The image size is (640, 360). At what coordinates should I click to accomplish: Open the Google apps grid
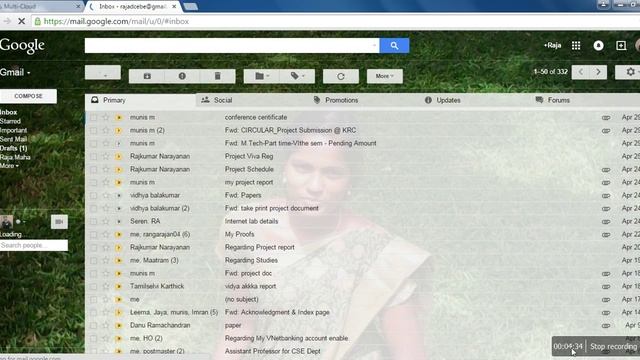[x=576, y=45]
